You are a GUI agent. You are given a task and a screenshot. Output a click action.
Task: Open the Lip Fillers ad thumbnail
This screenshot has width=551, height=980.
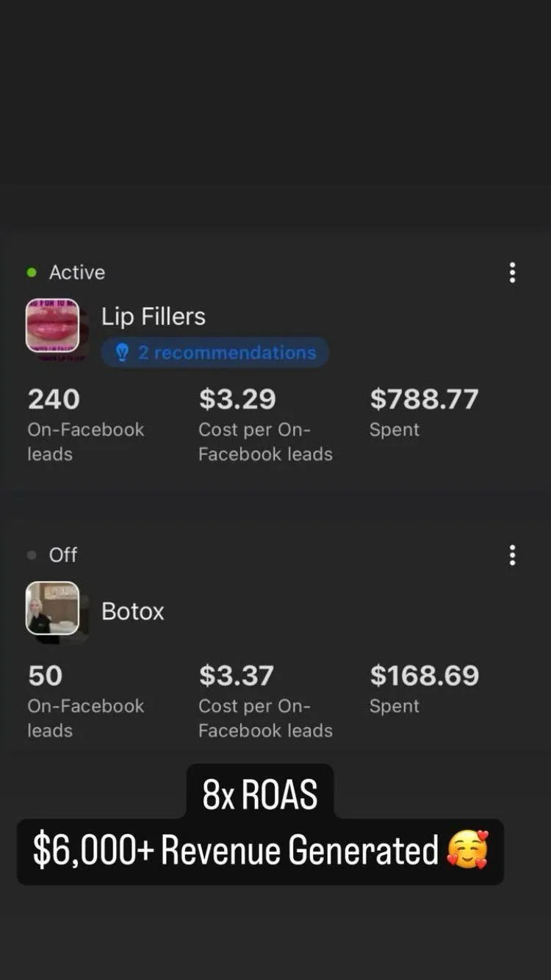[x=52, y=325]
